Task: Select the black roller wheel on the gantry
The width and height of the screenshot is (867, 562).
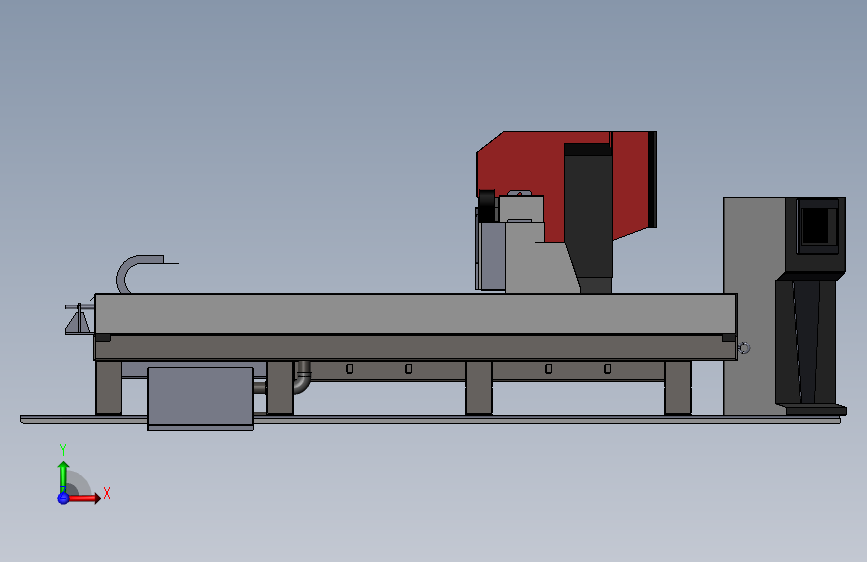Action: click(x=487, y=206)
